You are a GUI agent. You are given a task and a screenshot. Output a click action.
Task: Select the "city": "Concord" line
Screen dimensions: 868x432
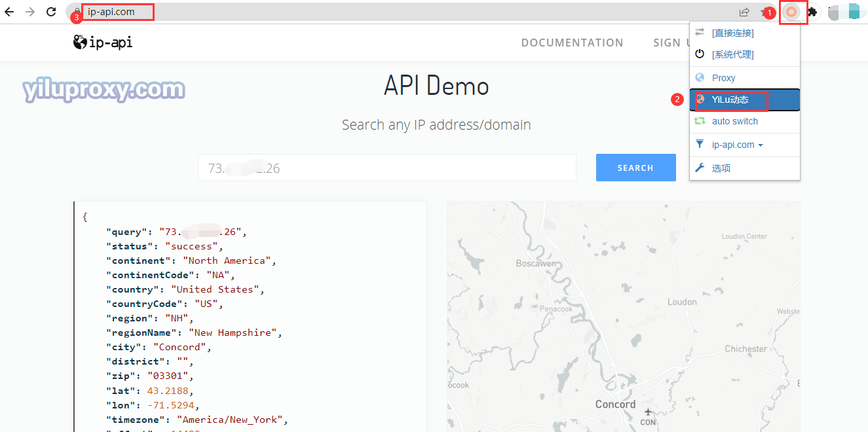tap(159, 347)
